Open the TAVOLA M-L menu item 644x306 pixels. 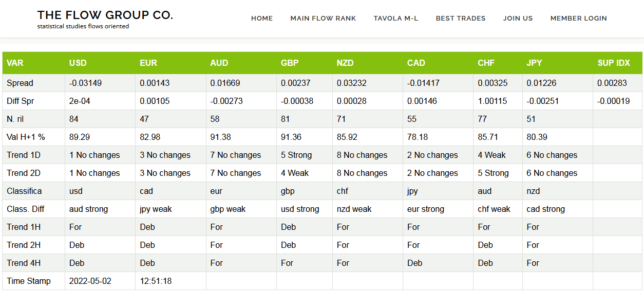point(395,19)
